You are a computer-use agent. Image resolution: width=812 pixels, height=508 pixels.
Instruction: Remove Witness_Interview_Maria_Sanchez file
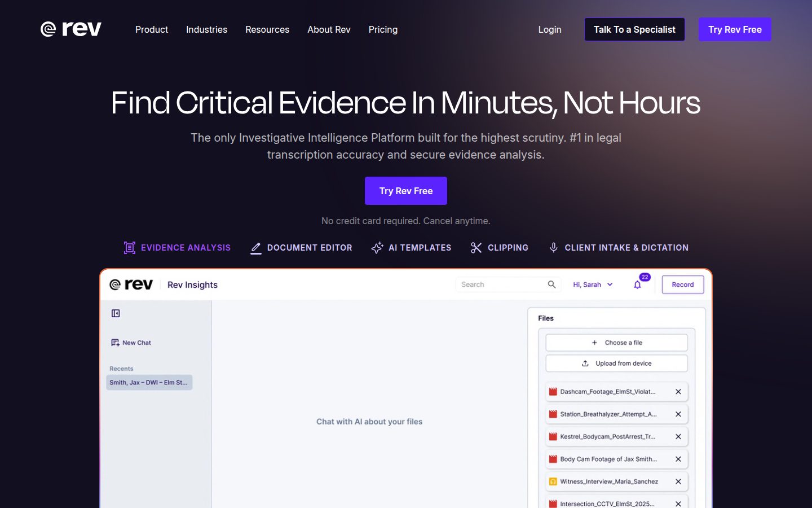pos(678,481)
